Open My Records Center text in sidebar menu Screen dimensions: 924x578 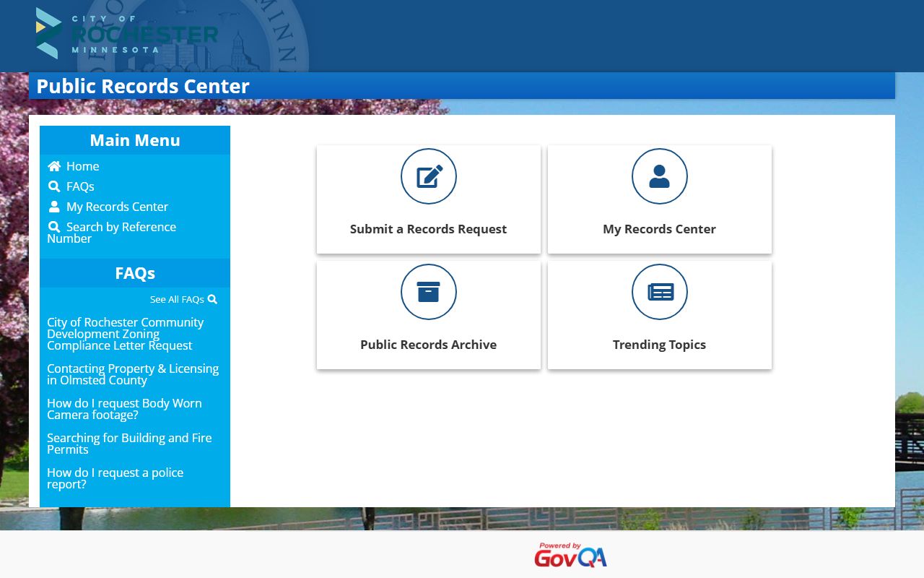click(117, 207)
